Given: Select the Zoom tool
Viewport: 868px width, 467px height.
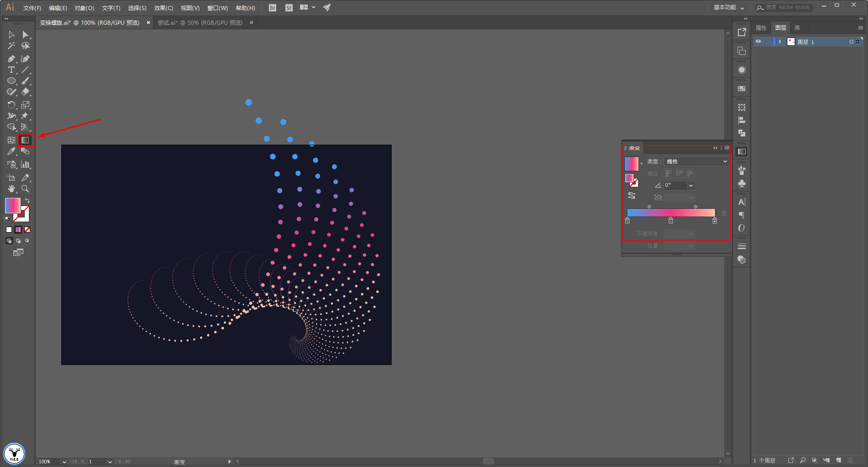Looking at the screenshot, I should pyautogui.click(x=25, y=189).
